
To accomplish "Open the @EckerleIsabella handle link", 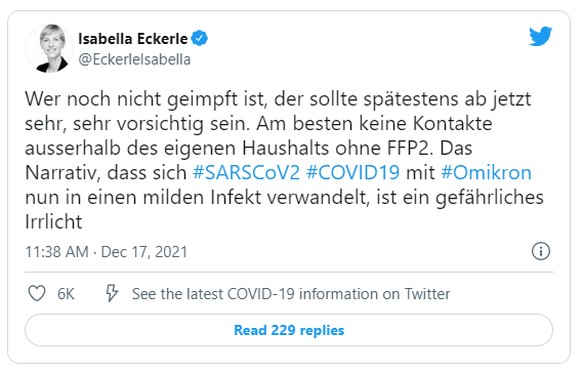I will tap(134, 59).
